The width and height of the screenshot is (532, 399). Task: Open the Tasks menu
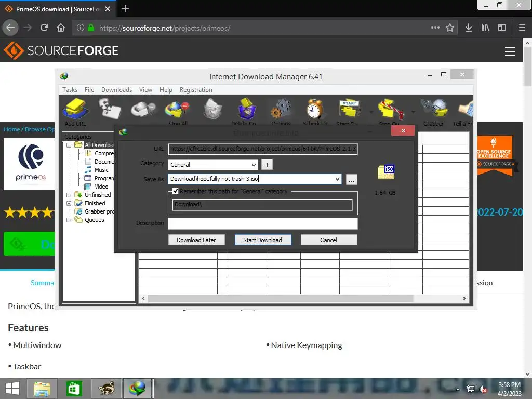point(70,89)
